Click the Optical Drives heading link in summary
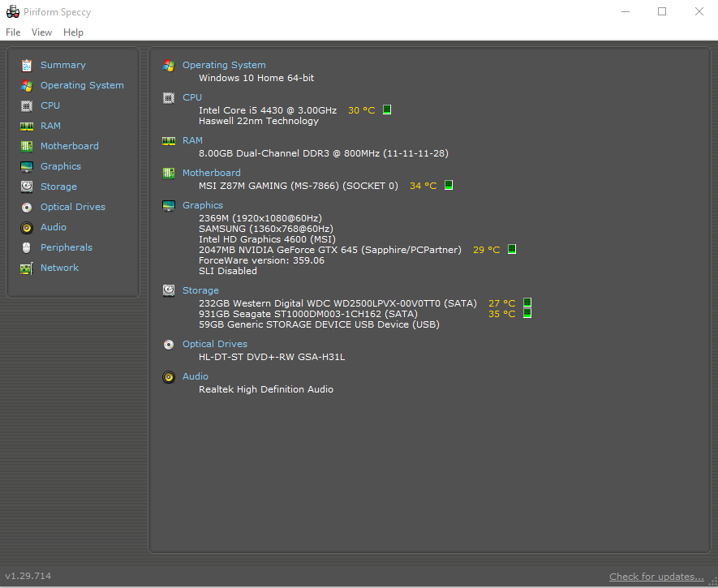 click(x=215, y=344)
